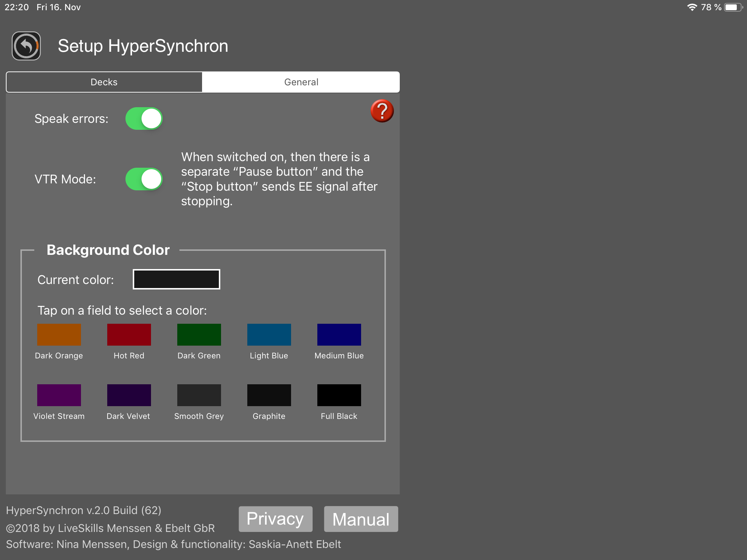Viewport: 747px width, 560px height.
Task: Toggle the Speak errors switch
Action: [144, 118]
